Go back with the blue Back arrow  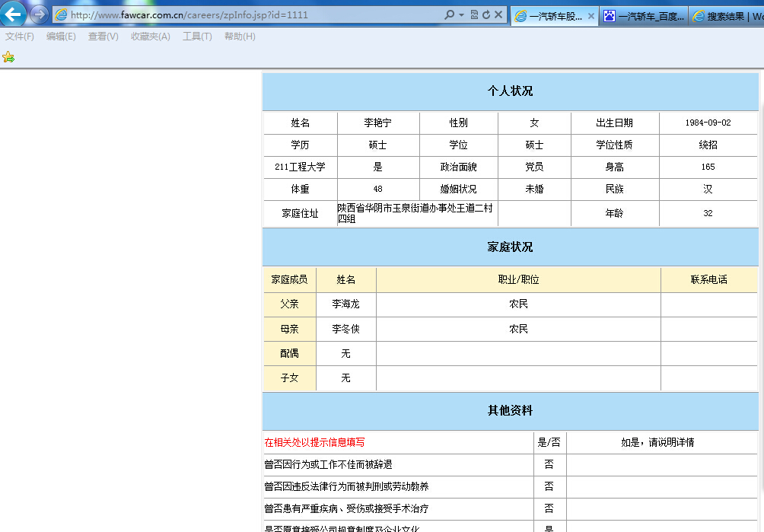tap(13, 14)
